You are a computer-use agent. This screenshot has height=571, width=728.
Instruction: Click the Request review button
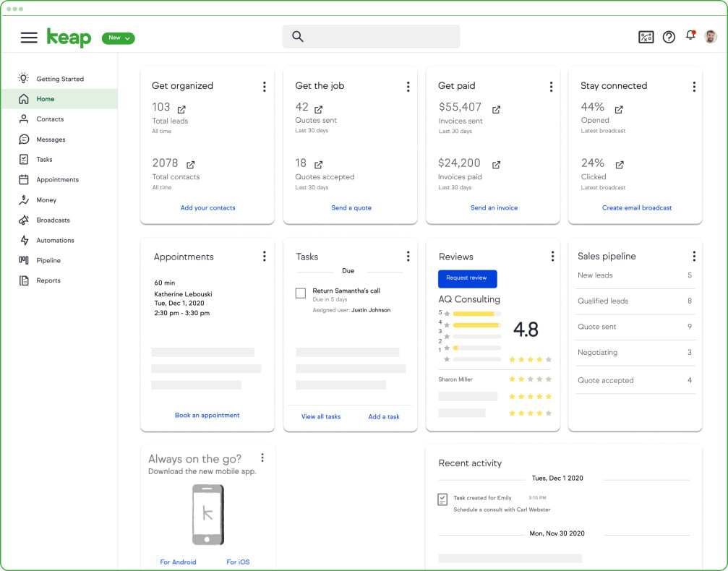(x=468, y=278)
